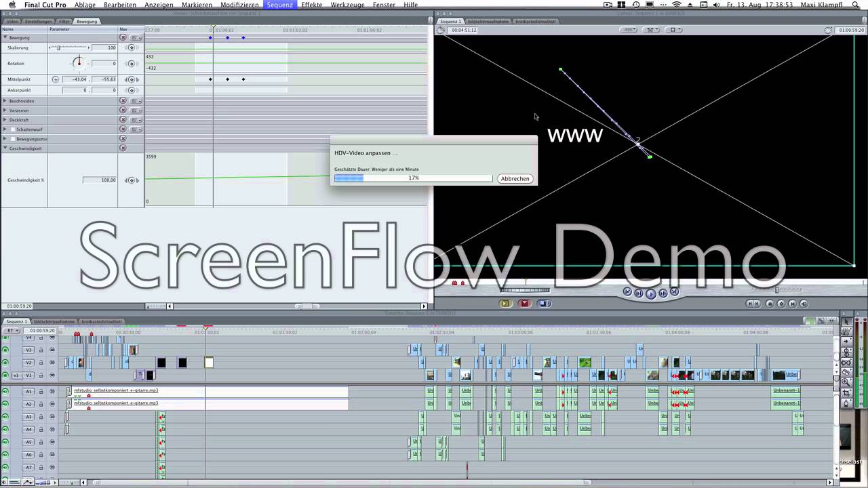The width and height of the screenshot is (868, 488).
Task: Open the Bewegung keyframe pop-up menu
Action: (136, 37)
